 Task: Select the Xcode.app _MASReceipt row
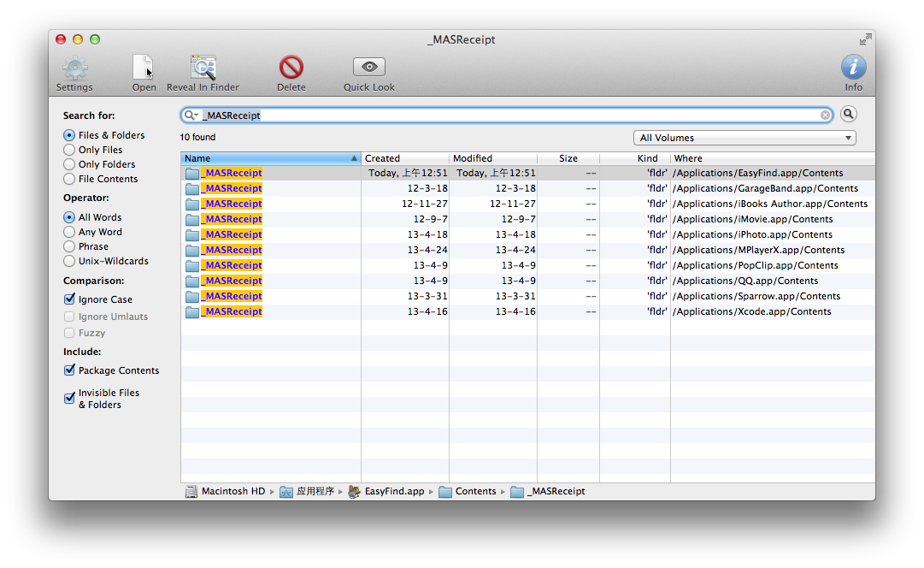coord(232,311)
